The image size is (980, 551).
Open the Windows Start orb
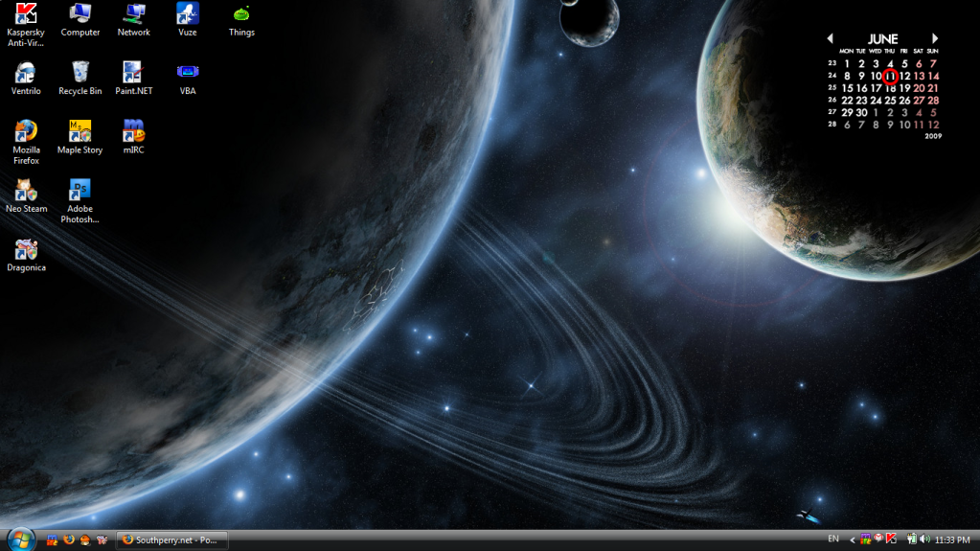click(x=21, y=540)
